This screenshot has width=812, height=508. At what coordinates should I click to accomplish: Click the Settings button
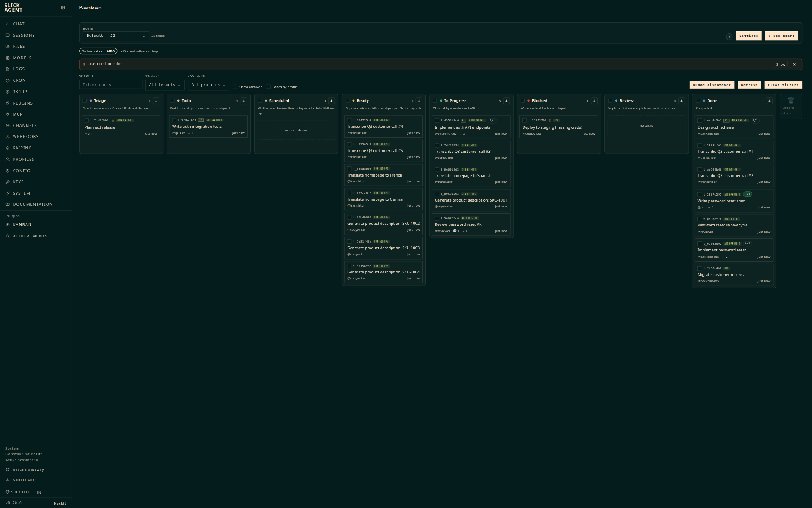coord(749,36)
